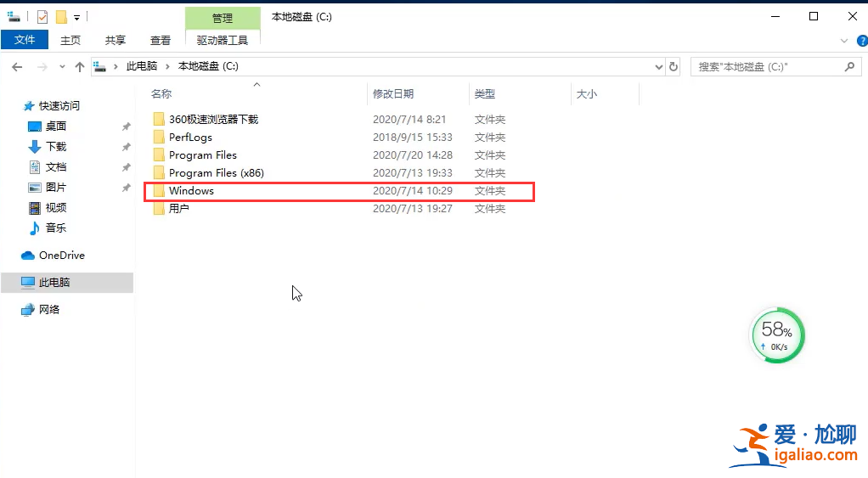The width and height of the screenshot is (868, 478).
Task: Open 音乐 in the navigation pane
Action: [55, 228]
